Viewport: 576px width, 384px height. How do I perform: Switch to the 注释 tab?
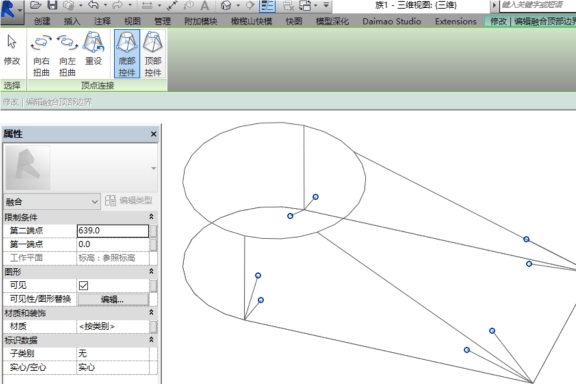[102, 21]
